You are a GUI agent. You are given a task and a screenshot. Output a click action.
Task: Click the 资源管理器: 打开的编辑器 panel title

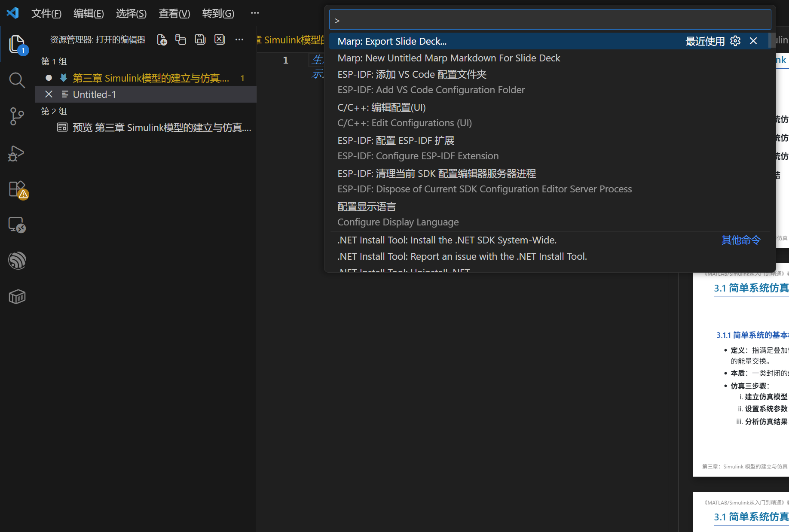click(98, 40)
